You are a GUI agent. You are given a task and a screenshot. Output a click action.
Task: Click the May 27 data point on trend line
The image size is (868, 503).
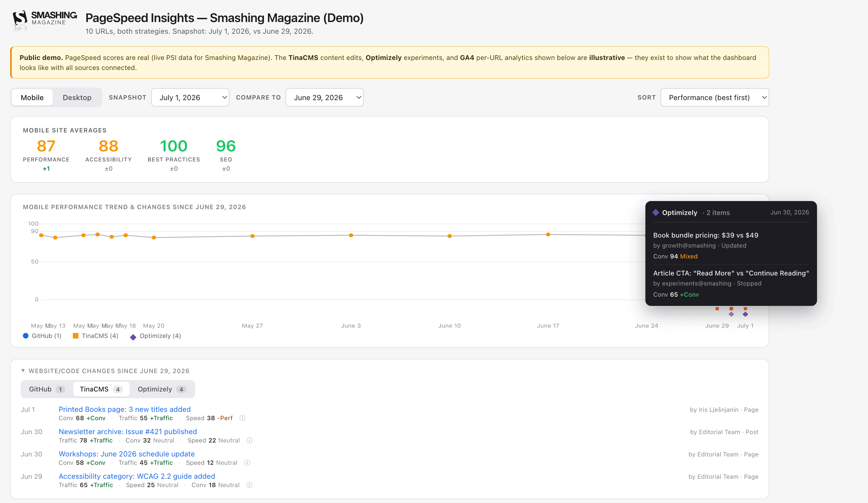(x=253, y=236)
